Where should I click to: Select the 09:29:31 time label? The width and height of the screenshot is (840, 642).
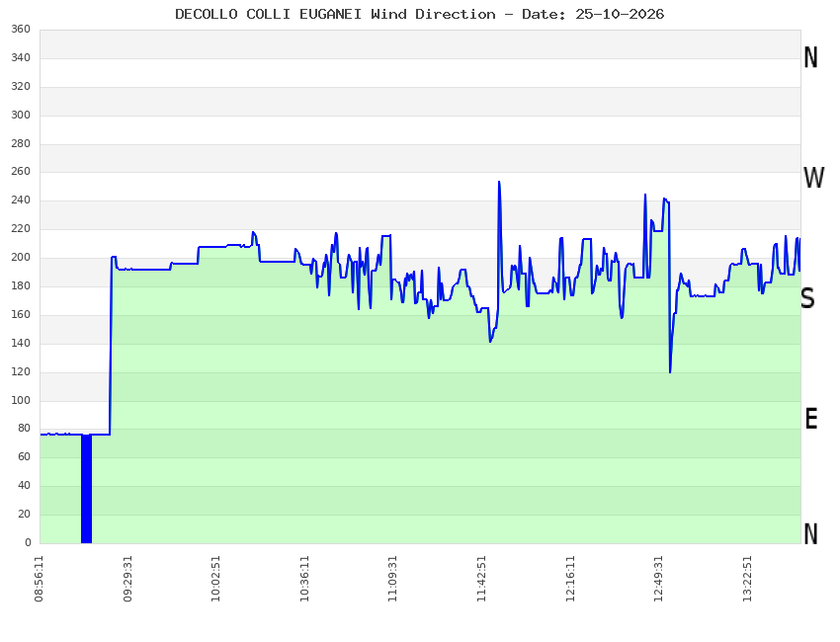tap(127, 579)
